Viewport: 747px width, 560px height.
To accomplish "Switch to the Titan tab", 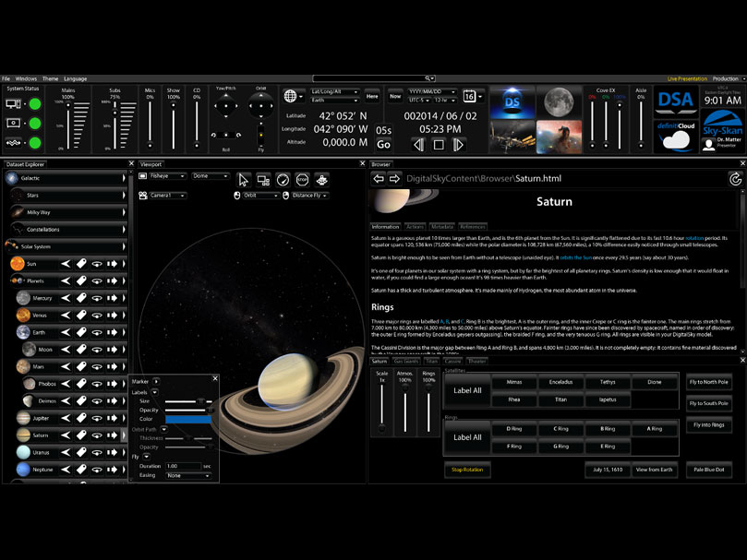I will coord(431,361).
